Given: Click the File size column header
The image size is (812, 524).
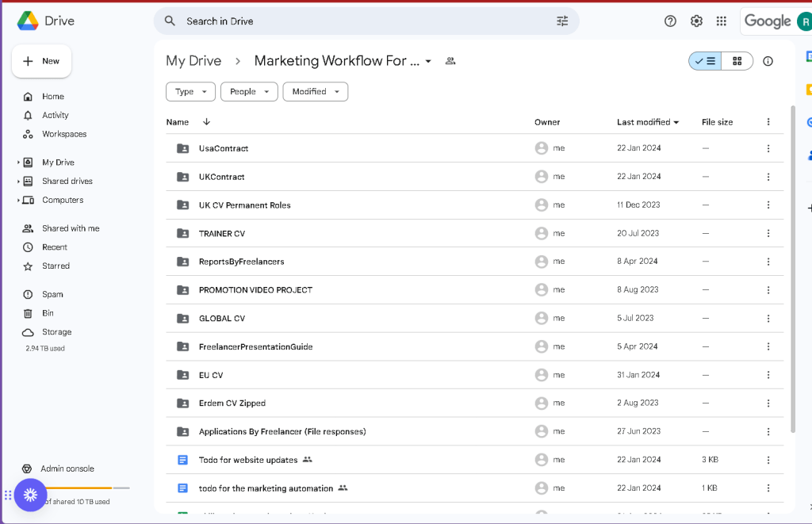Looking at the screenshot, I should [x=717, y=122].
